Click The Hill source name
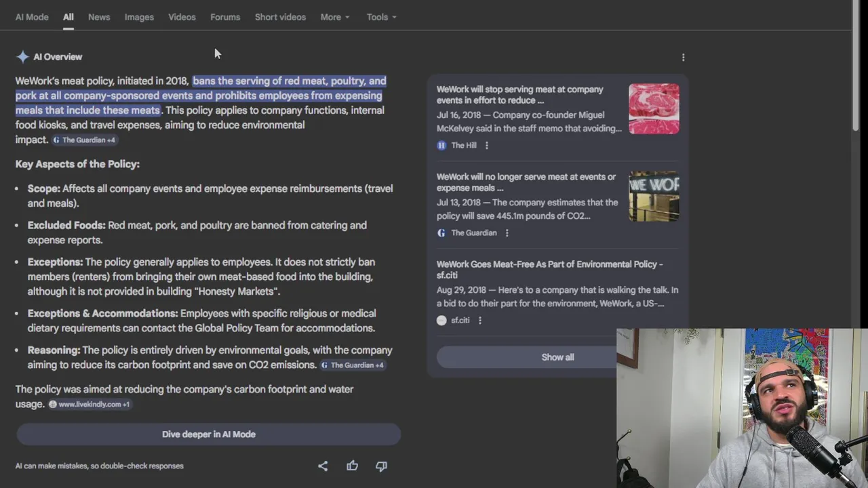Viewport: 868px width, 488px height. (x=464, y=145)
